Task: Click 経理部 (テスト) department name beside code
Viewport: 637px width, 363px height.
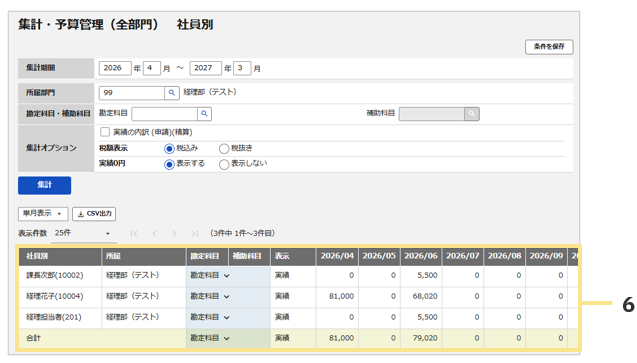Action: 210,92
